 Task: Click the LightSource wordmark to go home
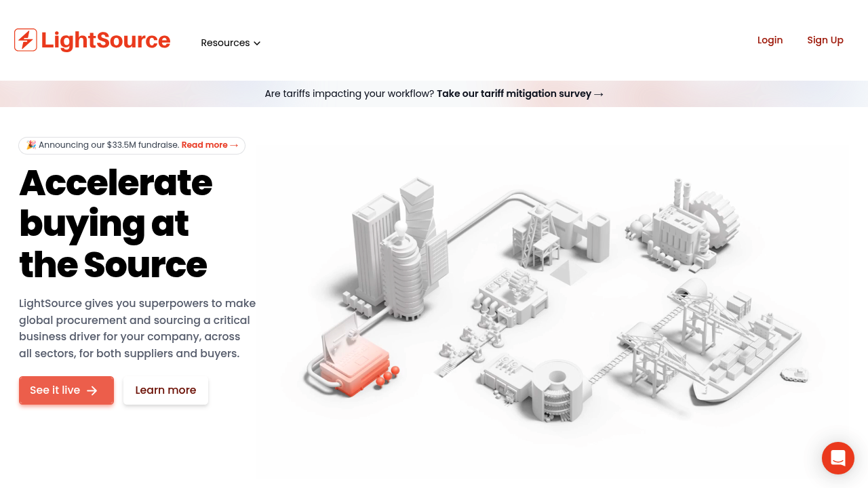coord(106,40)
